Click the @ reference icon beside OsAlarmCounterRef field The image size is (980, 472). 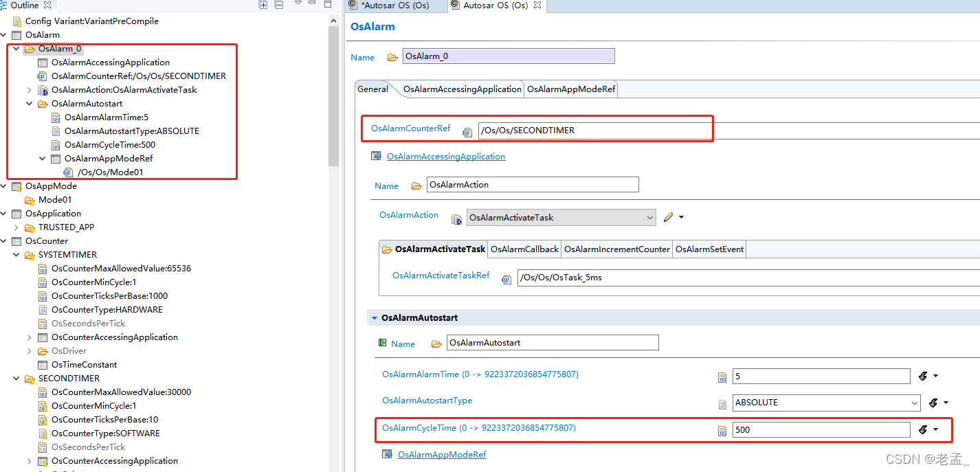[x=467, y=132]
